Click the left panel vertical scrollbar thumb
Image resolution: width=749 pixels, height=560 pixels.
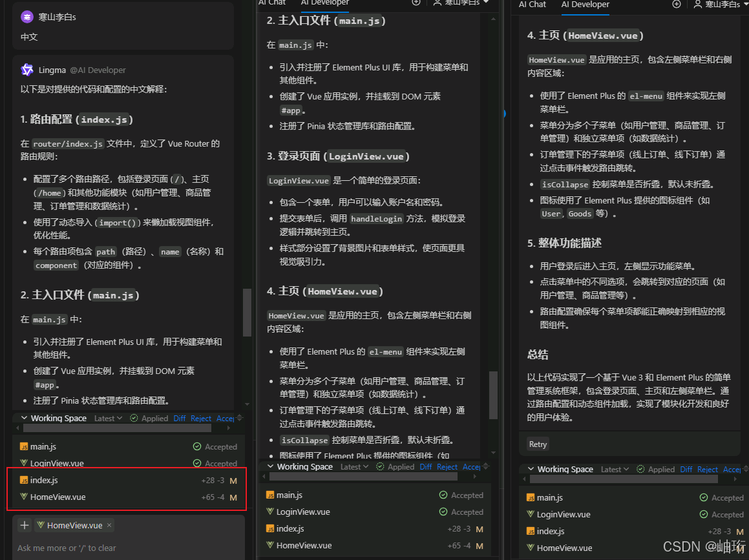pyautogui.click(x=247, y=313)
